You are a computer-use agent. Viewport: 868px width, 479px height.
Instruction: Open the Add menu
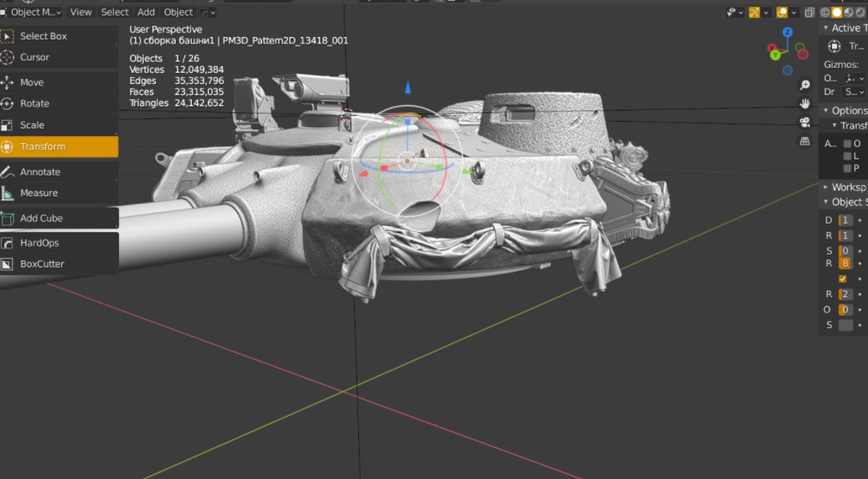147,12
